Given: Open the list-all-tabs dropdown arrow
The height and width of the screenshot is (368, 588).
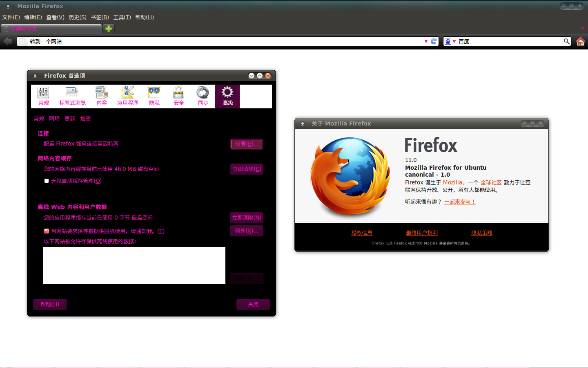Looking at the screenshot, I should click(x=582, y=29).
